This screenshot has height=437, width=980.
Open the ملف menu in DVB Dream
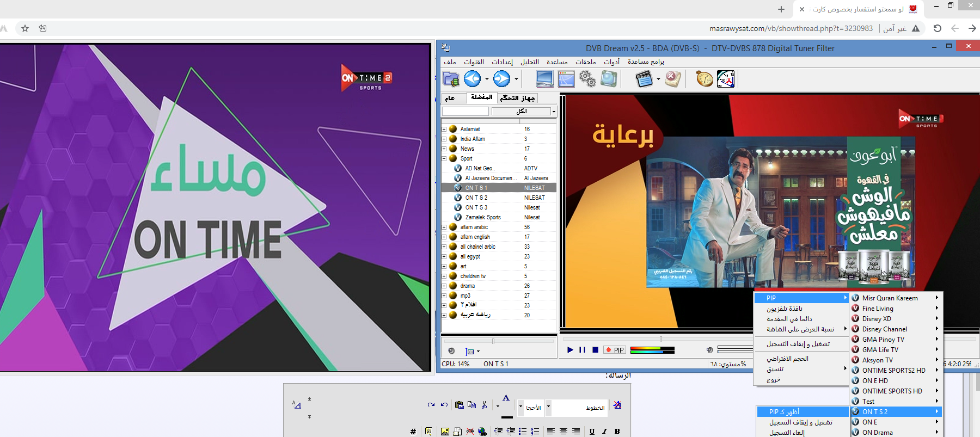pyautogui.click(x=450, y=61)
